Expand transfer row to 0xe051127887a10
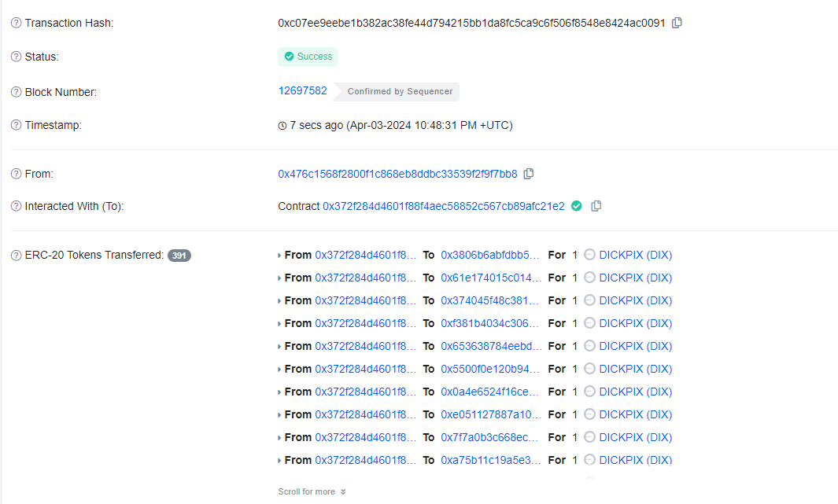Screen dimensions: 838x504 (x=279, y=415)
